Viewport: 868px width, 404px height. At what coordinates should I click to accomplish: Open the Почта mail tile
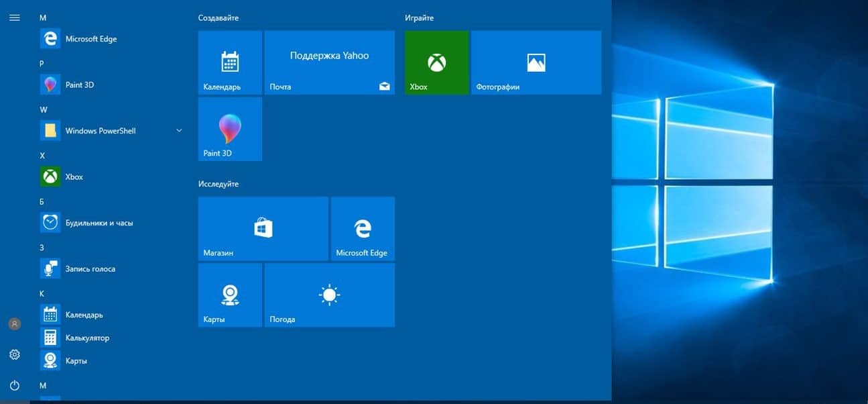pyautogui.click(x=329, y=62)
